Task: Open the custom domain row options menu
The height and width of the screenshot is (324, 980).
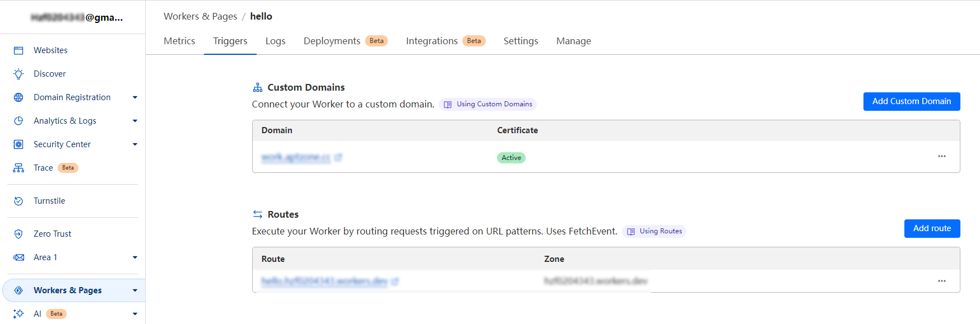Action: (941, 157)
